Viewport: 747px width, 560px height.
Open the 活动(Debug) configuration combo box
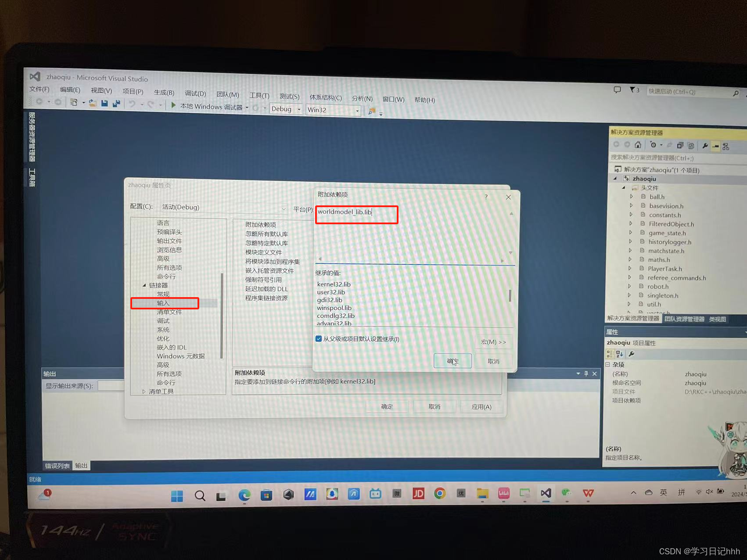pos(224,207)
